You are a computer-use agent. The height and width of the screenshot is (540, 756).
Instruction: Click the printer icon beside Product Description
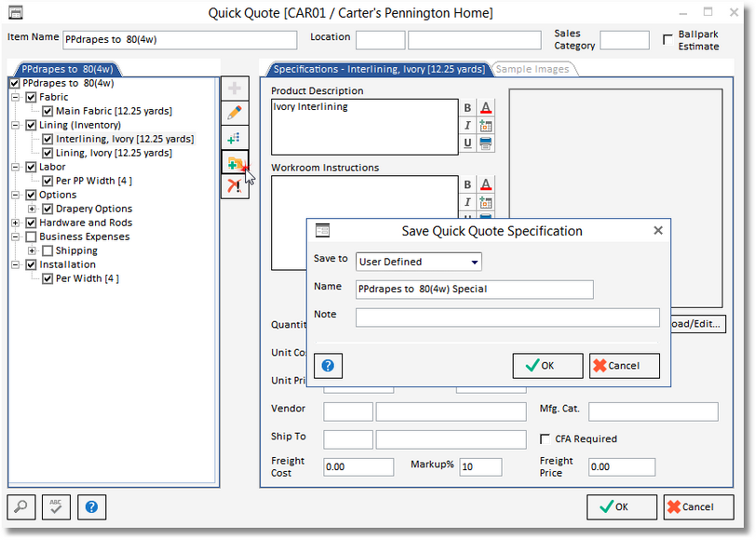[485, 143]
